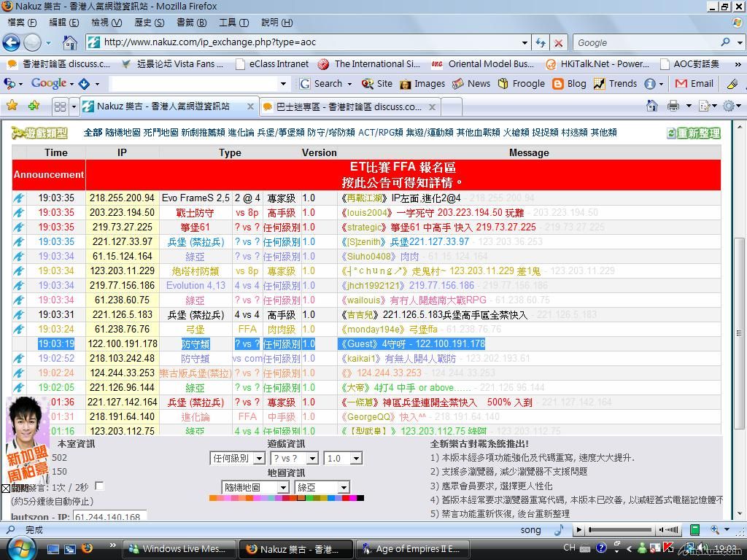747x560 pixels.
Task: Switch to the 巴士迷專區 discuss.com tab
Action: 348,107
